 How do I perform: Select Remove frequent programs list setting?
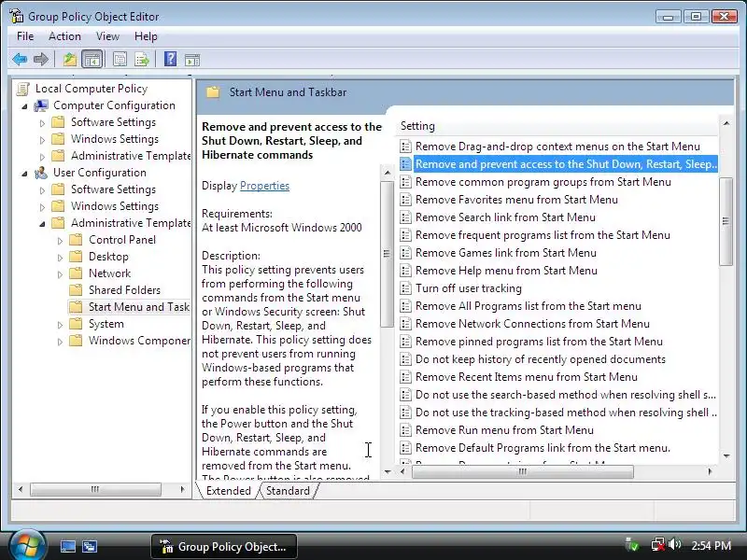543,235
